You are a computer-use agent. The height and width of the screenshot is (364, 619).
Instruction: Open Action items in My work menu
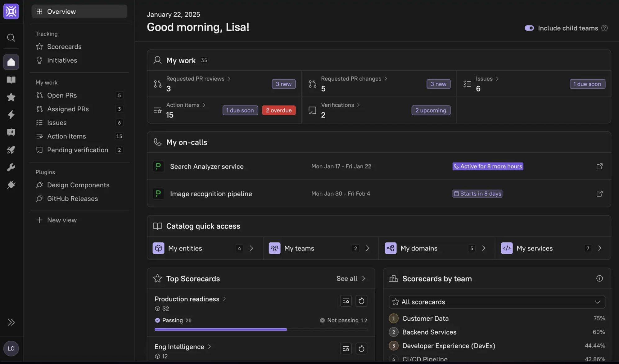[66, 136]
